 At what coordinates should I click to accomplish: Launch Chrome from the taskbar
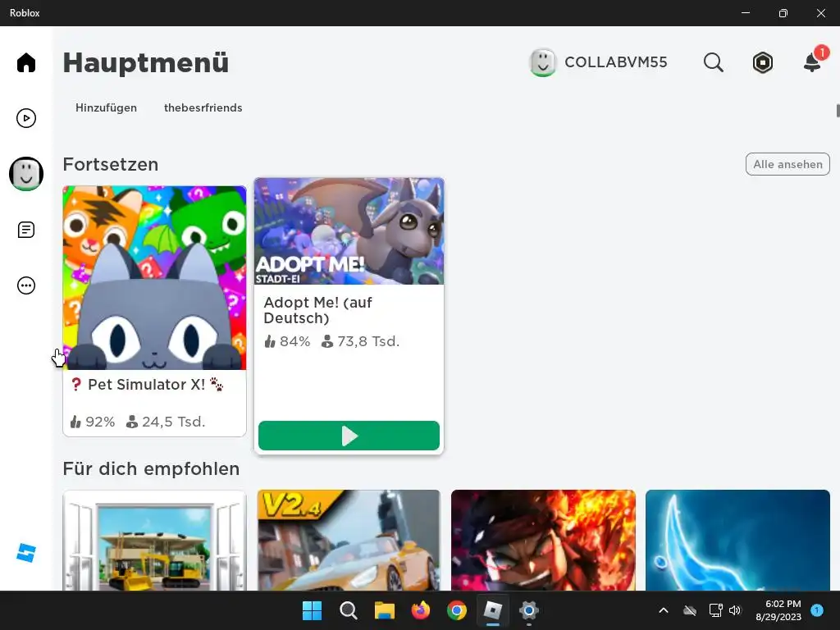(456, 610)
